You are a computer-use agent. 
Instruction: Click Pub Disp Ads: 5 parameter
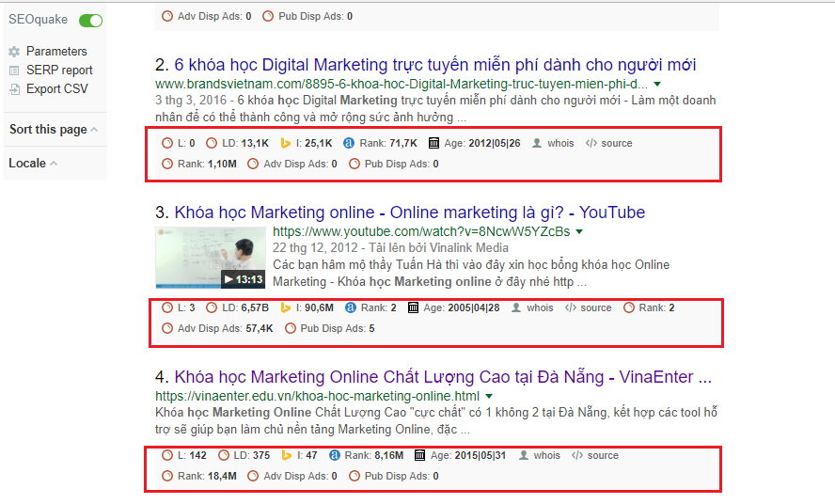coord(330,328)
